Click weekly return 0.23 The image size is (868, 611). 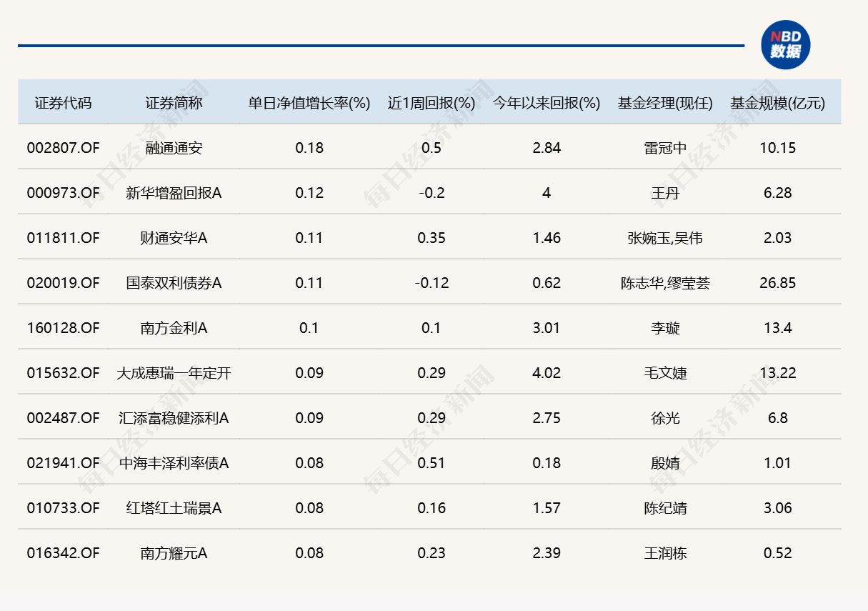click(x=431, y=553)
